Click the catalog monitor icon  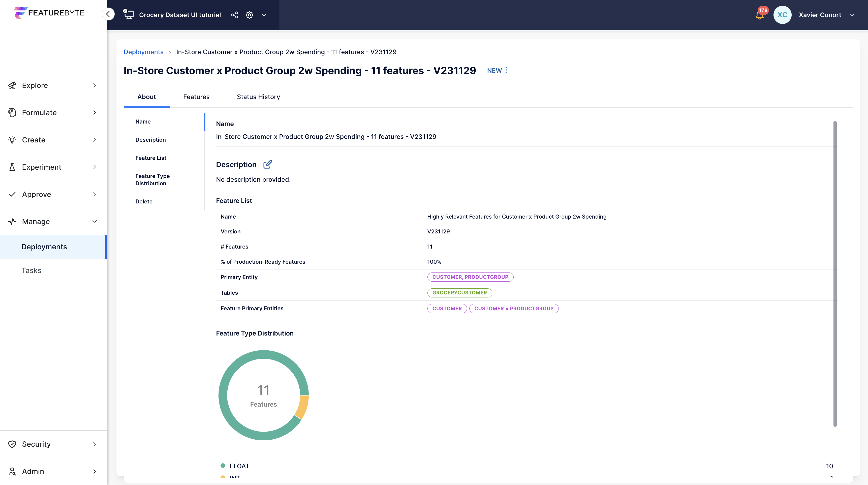click(x=128, y=14)
